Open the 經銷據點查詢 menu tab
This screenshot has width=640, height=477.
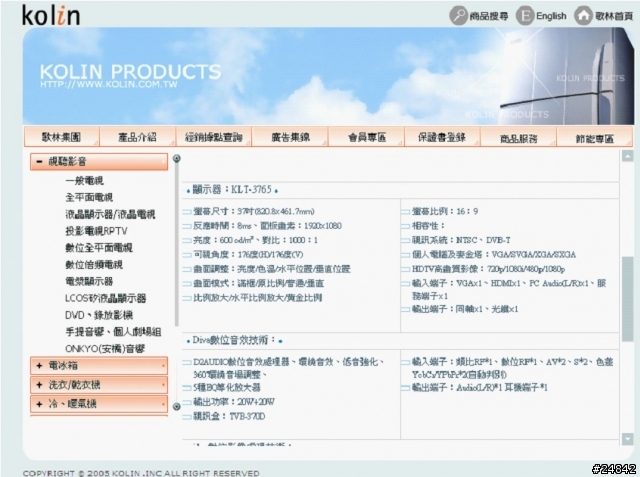pyautogui.click(x=213, y=137)
